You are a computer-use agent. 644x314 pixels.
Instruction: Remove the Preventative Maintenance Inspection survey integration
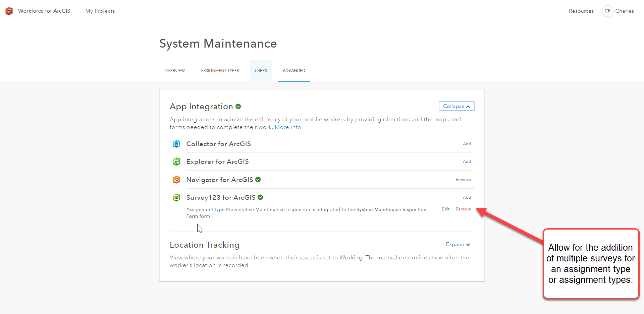(x=463, y=209)
